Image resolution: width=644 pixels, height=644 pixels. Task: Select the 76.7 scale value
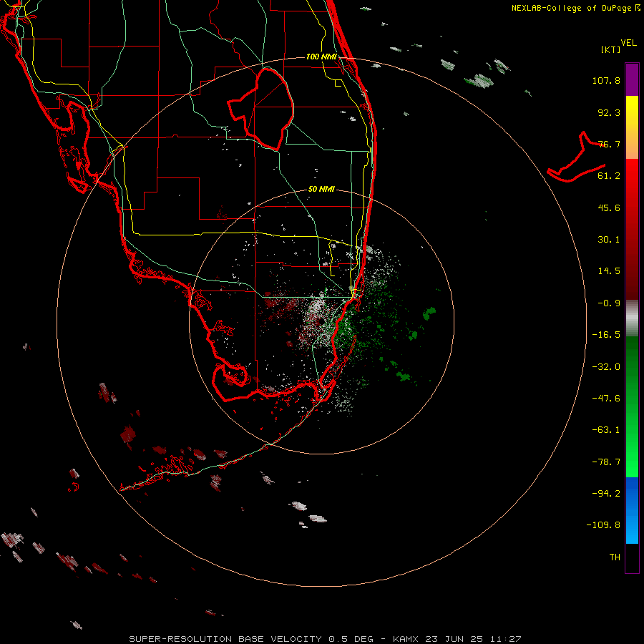[609, 144]
